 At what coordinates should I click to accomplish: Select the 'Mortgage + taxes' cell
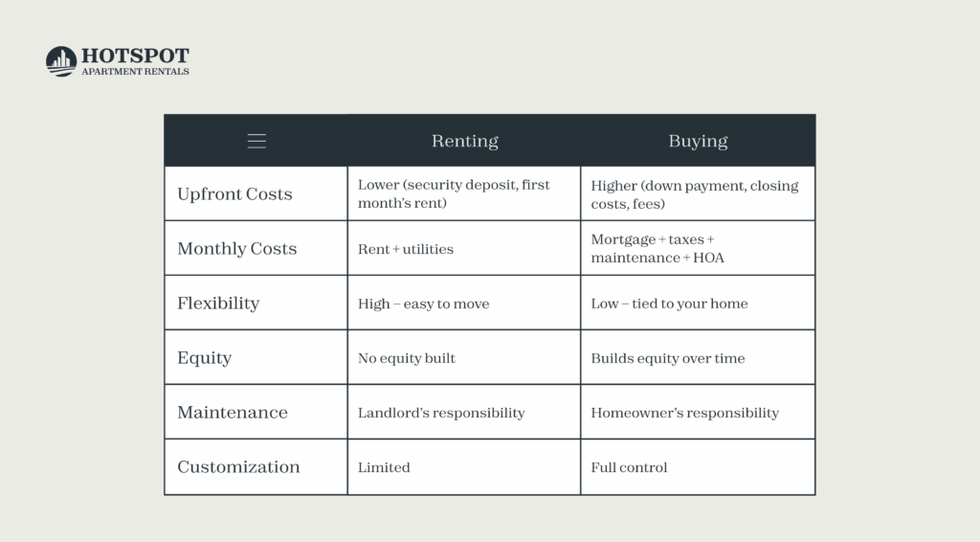point(698,248)
